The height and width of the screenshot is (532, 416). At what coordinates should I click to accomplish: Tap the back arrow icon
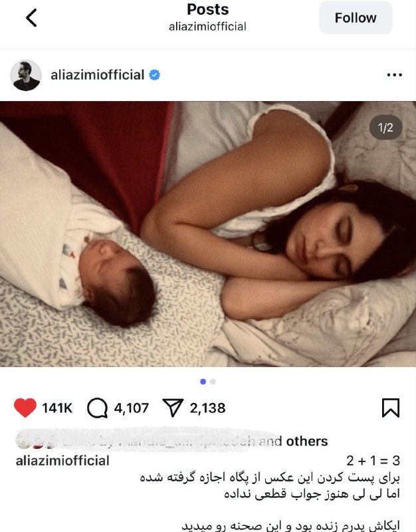(31, 18)
